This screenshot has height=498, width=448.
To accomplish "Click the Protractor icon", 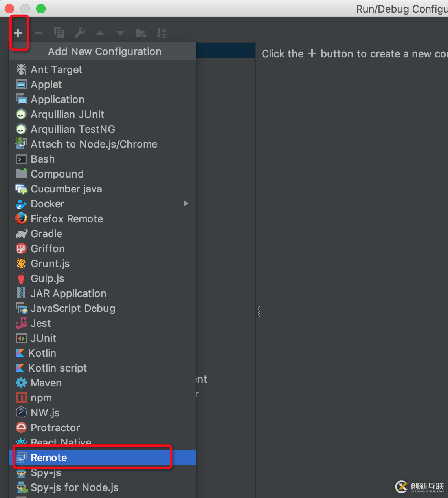I will (21, 427).
